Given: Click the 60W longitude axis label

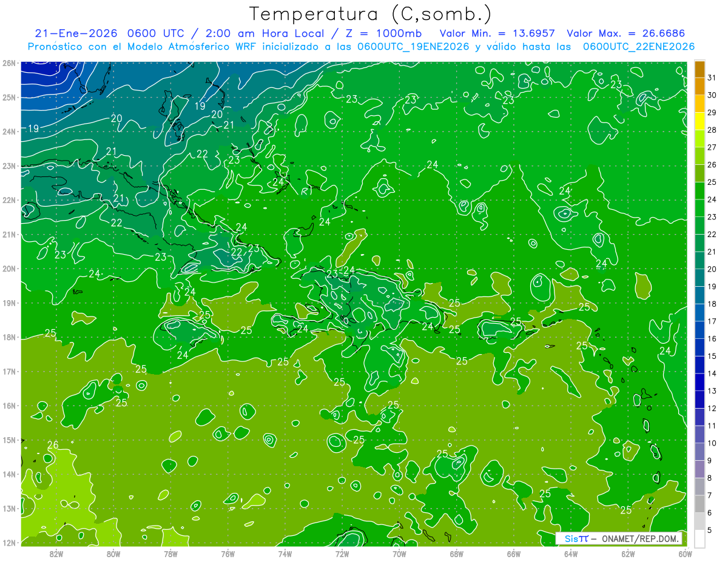Looking at the screenshot, I should (685, 554).
